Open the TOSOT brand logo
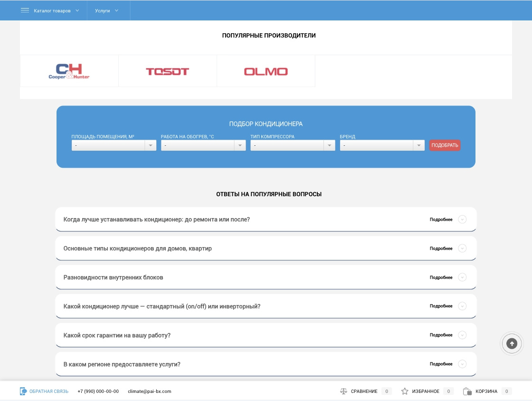The width and height of the screenshot is (532, 401). click(168, 71)
